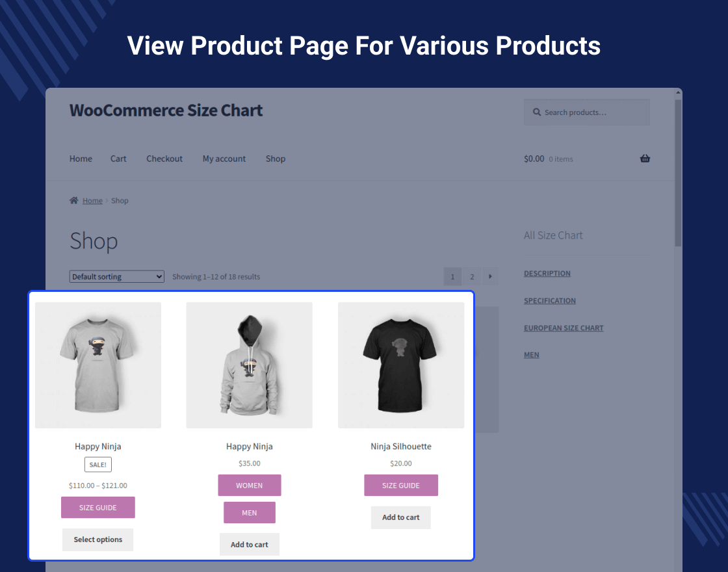The image size is (728, 572).
Task: Open the cart via the basket icon
Action: (x=645, y=159)
